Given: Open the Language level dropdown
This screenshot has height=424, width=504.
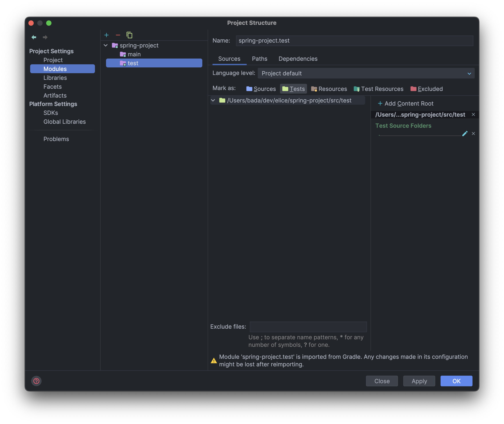Looking at the screenshot, I should (366, 73).
